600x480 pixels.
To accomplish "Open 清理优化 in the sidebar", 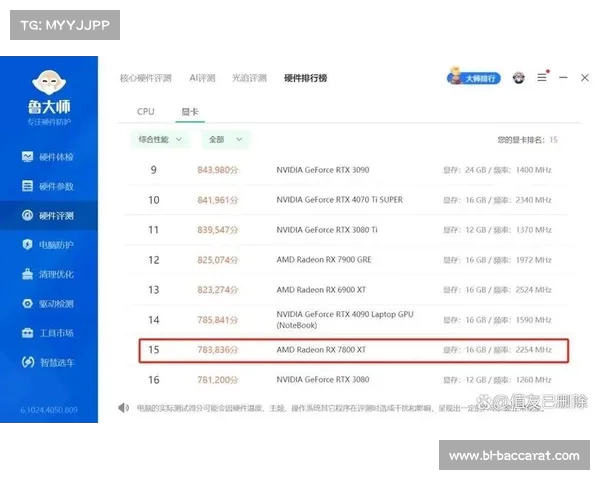I will (48, 274).
